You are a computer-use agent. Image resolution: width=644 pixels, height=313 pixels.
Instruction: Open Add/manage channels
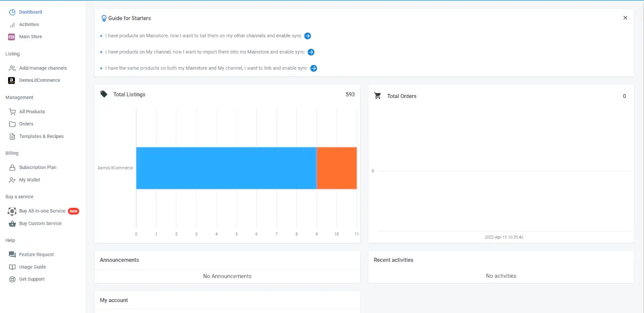pyautogui.click(x=43, y=68)
